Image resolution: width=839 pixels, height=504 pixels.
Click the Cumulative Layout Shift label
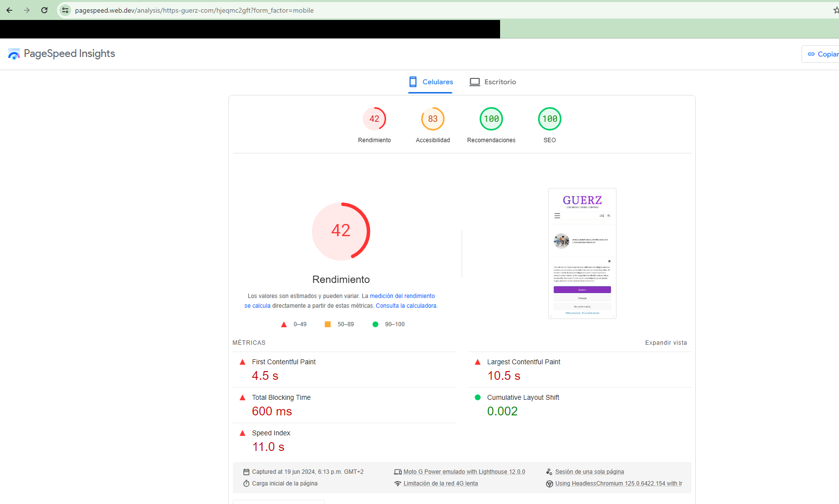coord(523,397)
